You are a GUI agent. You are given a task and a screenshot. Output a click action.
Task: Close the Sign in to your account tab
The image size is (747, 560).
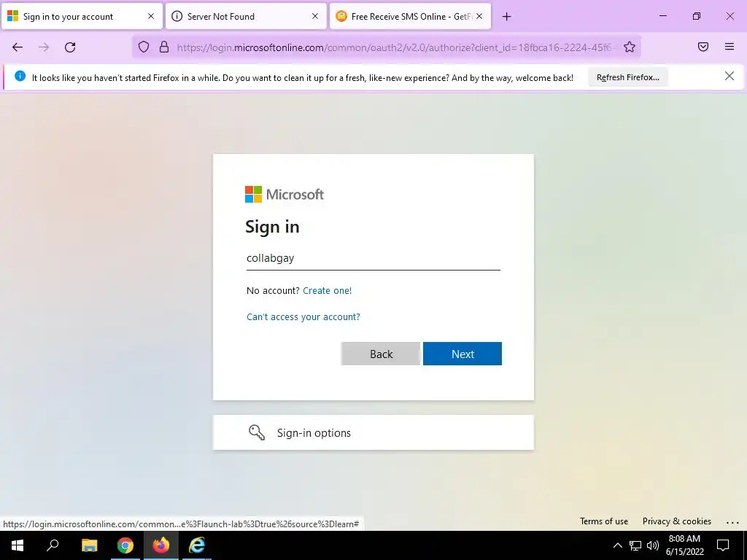point(151,16)
